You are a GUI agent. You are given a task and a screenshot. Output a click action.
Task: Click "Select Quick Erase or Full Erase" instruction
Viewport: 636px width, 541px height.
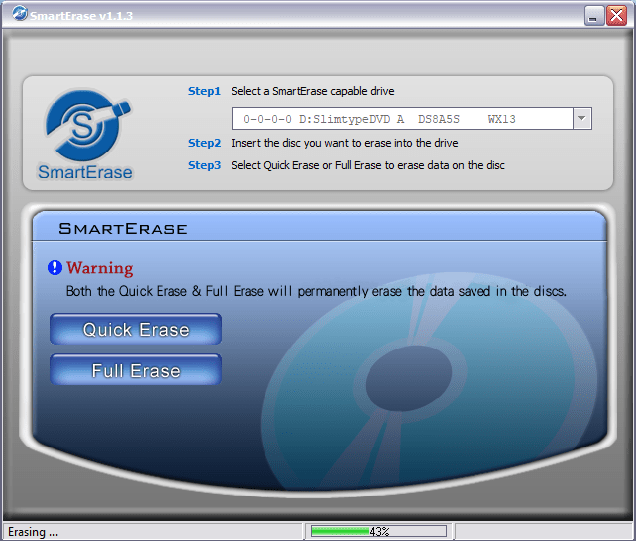368,165
